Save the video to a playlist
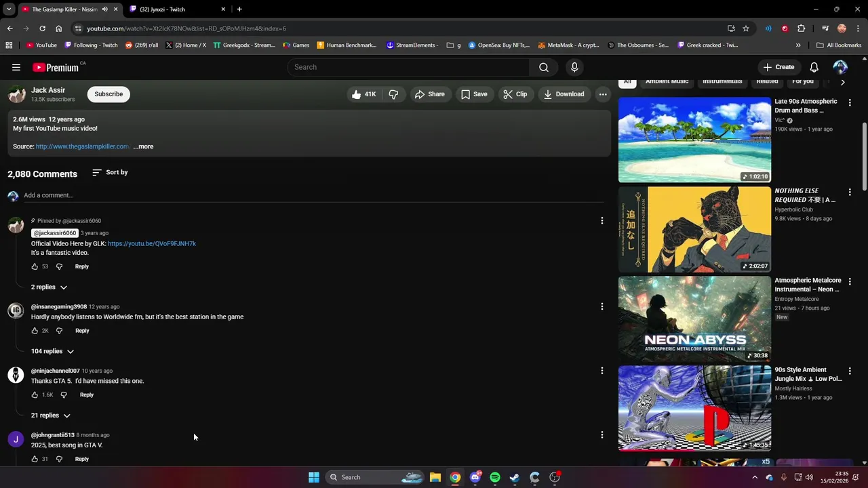Image resolution: width=868 pixels, height=488 pixels. point(474,94)
